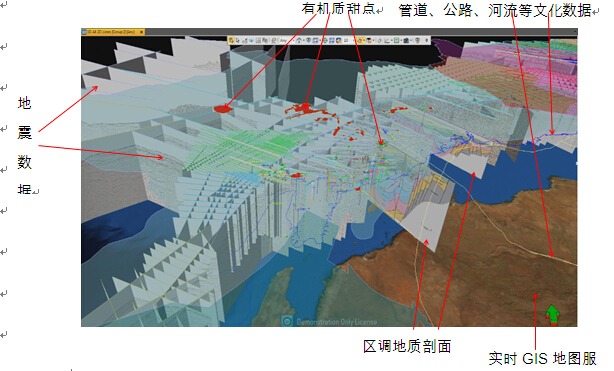Click the small 3D icon on the window tab
614x371 pixels.
[84, 32]
